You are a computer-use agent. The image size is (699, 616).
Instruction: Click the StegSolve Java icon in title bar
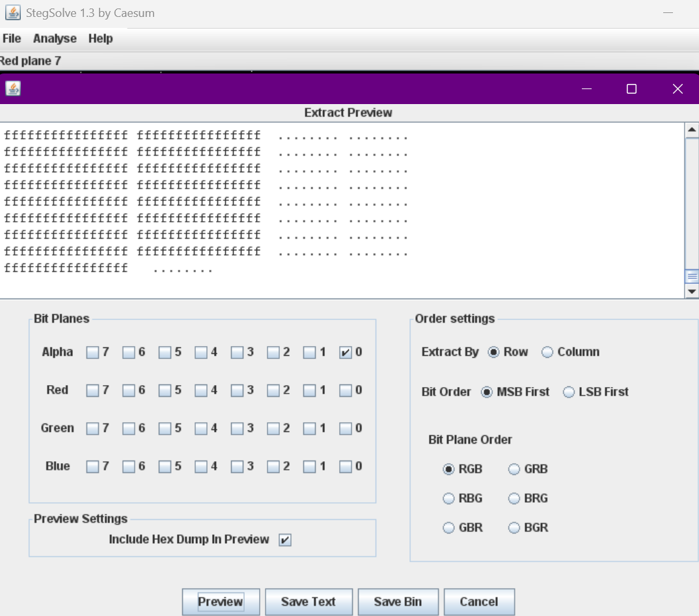click(x=12, y=12)
